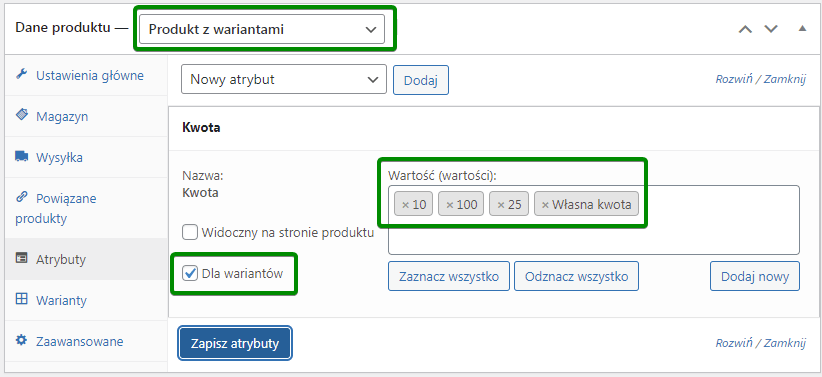Move the panel up with the up chevron
Screen dimensions: 822x377
745,29
